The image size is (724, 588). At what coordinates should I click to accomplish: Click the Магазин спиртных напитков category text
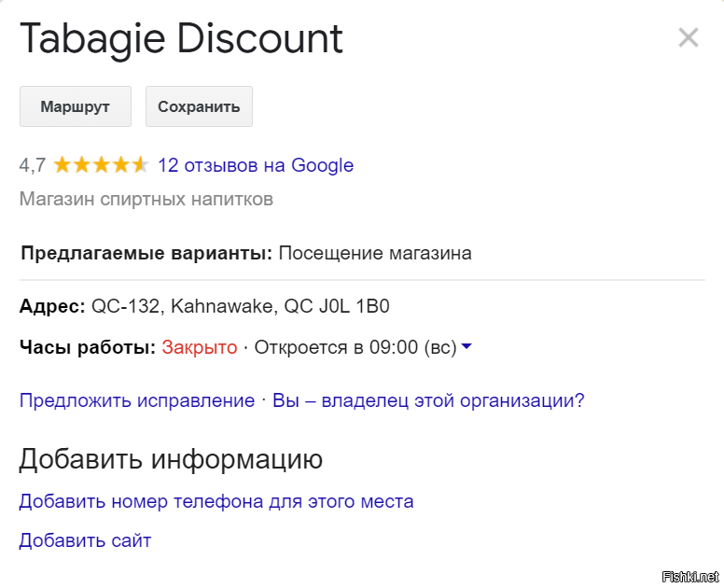(x=146, y=199)
